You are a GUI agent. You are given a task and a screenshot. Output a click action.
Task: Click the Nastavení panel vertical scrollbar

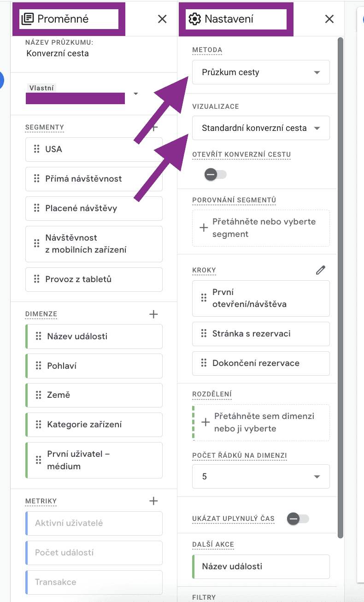(341, 277)
